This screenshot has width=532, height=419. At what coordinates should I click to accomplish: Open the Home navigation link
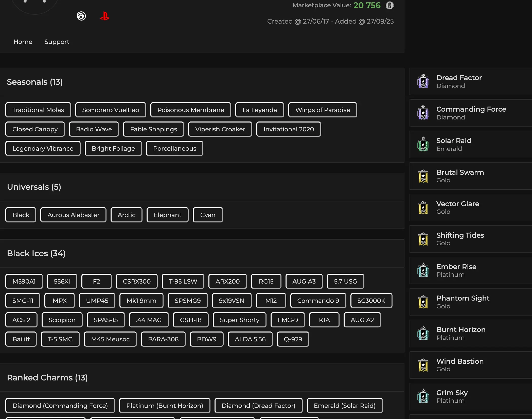(23, 42)
